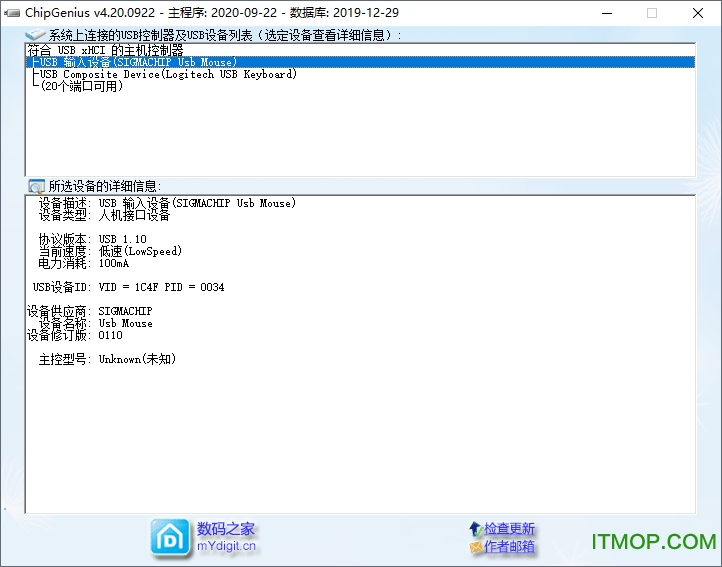Select SIGMACHIP Usb Mouse device row
This screenshot has width=722, height=567.
coord(360,62)
